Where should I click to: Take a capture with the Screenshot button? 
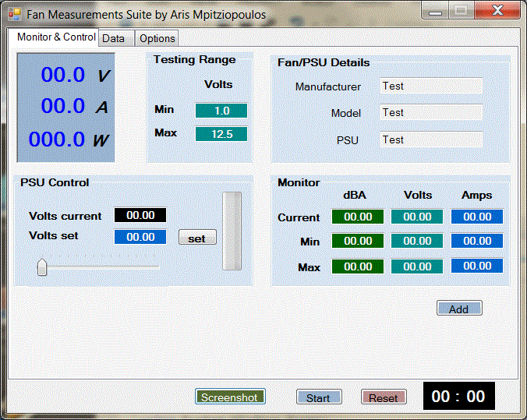[230, 397]
